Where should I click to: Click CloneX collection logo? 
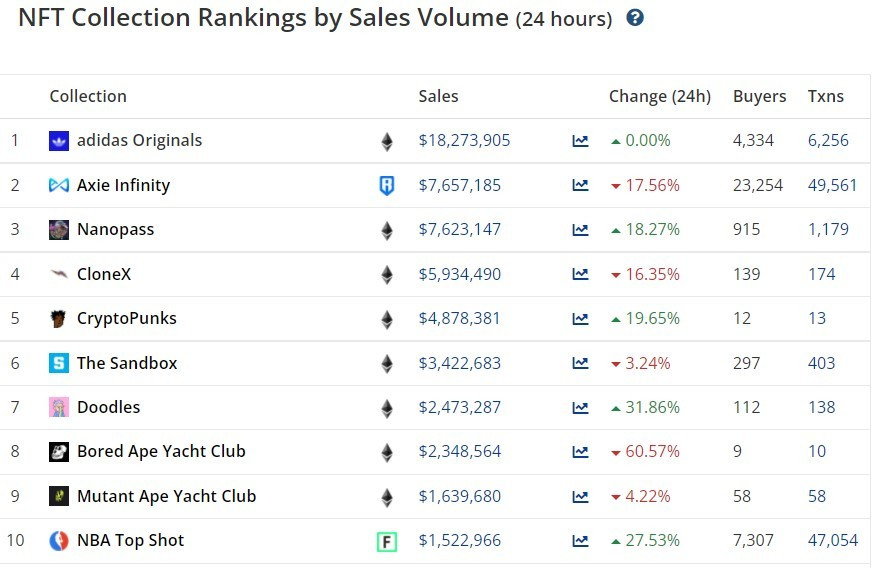point(59,273)
